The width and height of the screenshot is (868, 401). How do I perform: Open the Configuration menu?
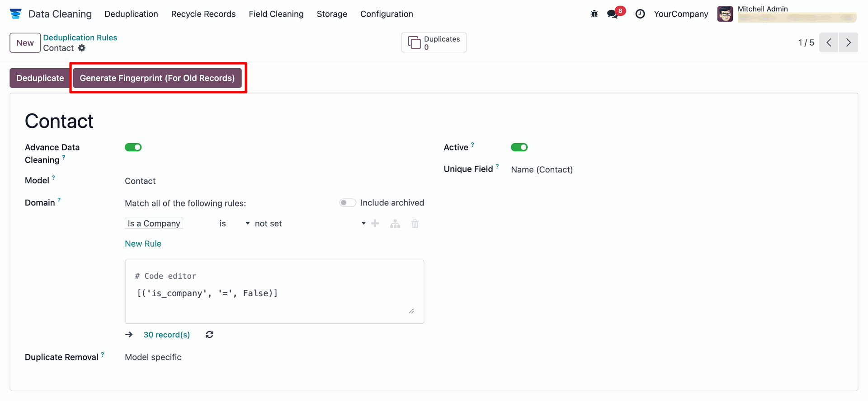(387, 14)
